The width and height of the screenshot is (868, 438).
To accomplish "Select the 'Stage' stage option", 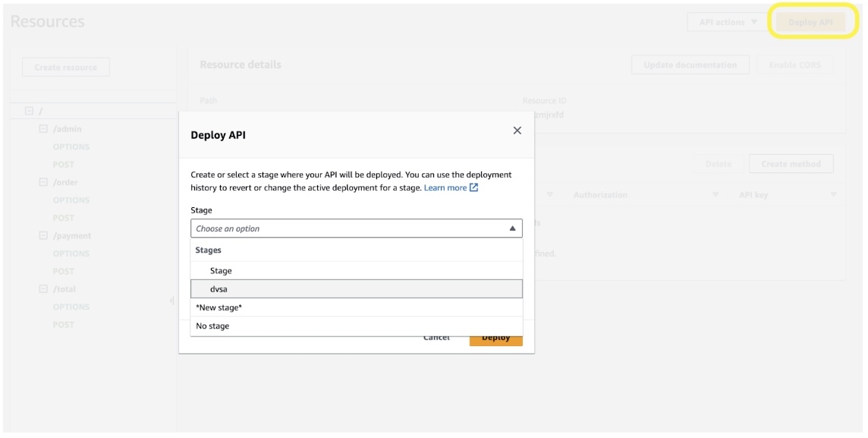I will [x=357, y=271].
